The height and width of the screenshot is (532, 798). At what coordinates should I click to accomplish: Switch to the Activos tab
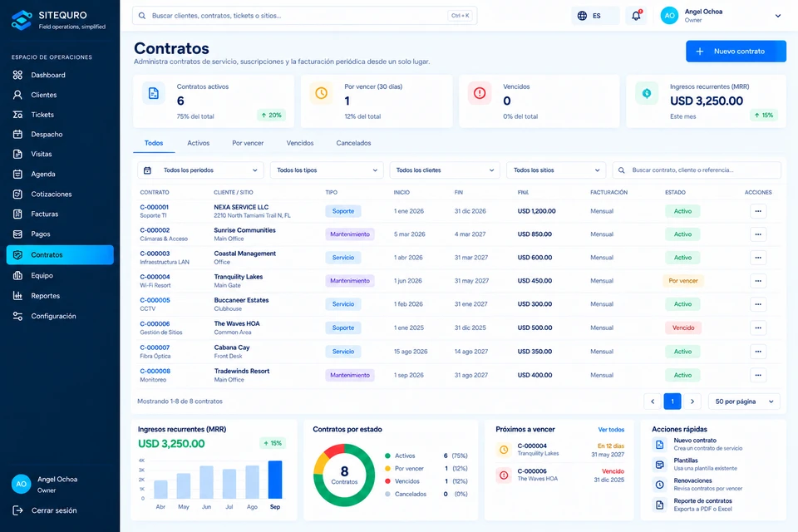coord(199,143)
